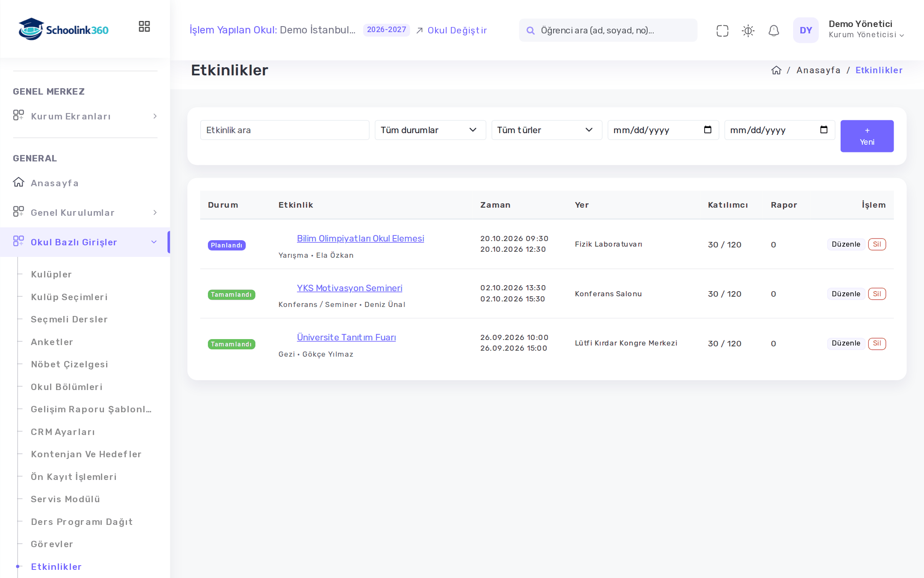This screenshot has height=578, width=924.
Task: Click the Okul Değiştir arrow icon
Action: point(420,30)
